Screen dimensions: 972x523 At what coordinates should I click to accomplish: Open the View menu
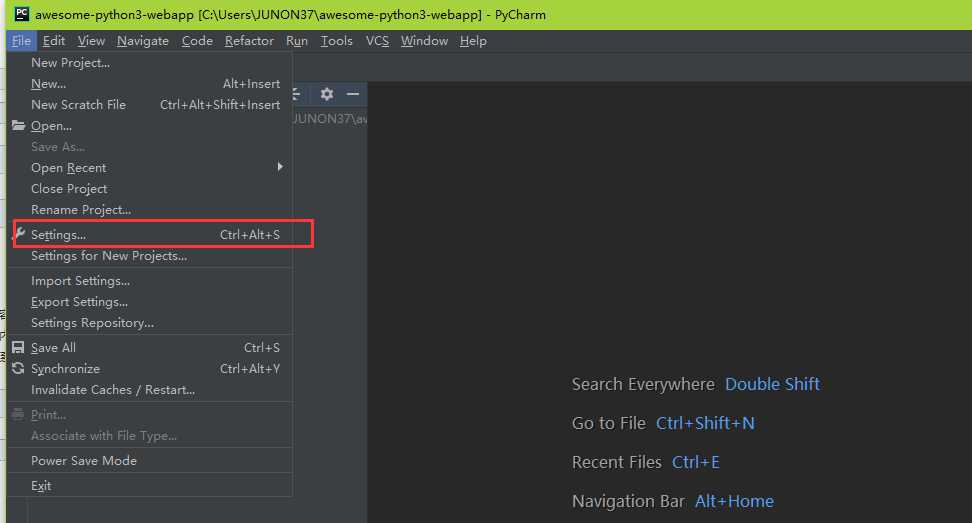point(91,41)
